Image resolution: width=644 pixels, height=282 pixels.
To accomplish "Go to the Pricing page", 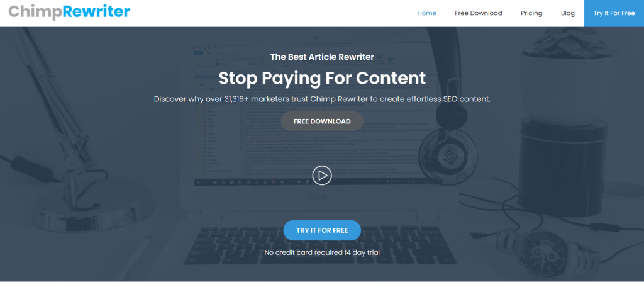I will click(x=531, y=13).
